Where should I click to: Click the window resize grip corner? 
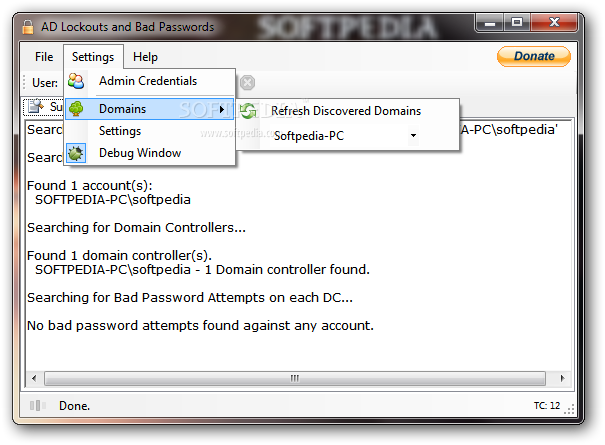(x=570, y=409)
